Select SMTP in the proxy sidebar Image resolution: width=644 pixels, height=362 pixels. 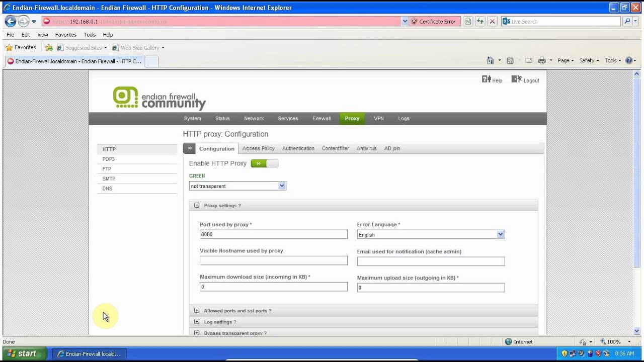point(137,178)
